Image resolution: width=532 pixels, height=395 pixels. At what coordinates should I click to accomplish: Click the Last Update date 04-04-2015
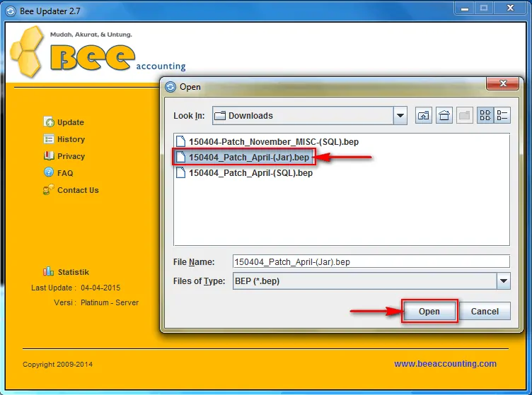[100, 288]
